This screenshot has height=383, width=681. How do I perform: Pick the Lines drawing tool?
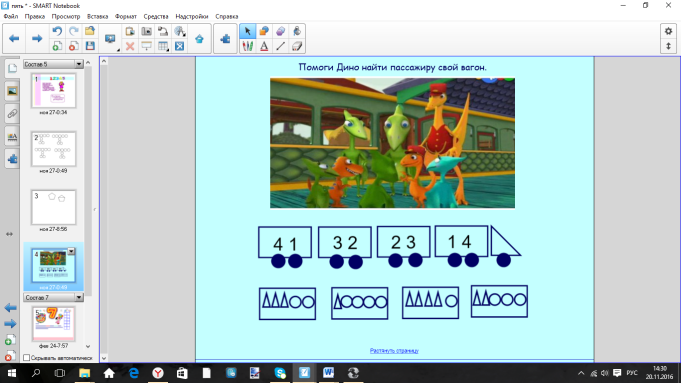point(281,46)
